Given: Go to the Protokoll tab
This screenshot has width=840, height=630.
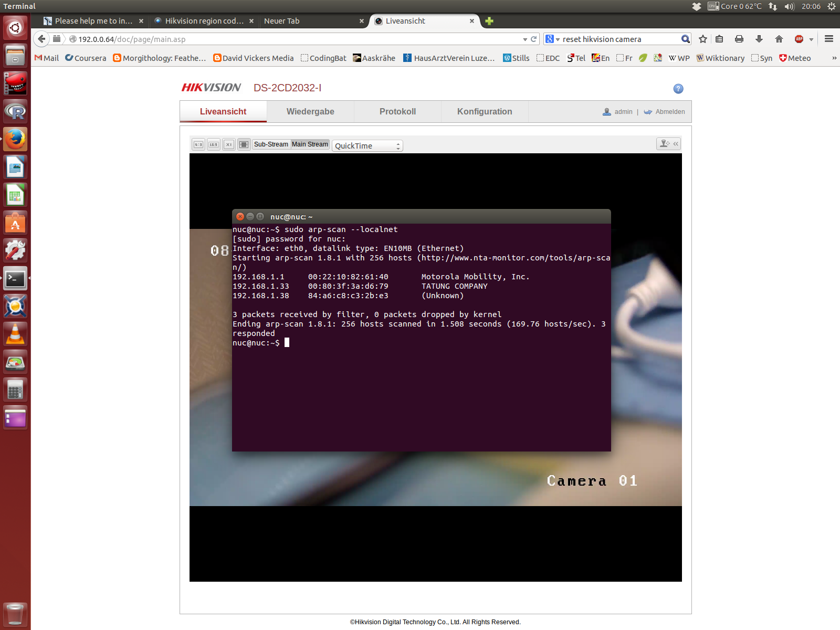Looking at the screenshot, I should pyautogui.click(x=397, y=111).
